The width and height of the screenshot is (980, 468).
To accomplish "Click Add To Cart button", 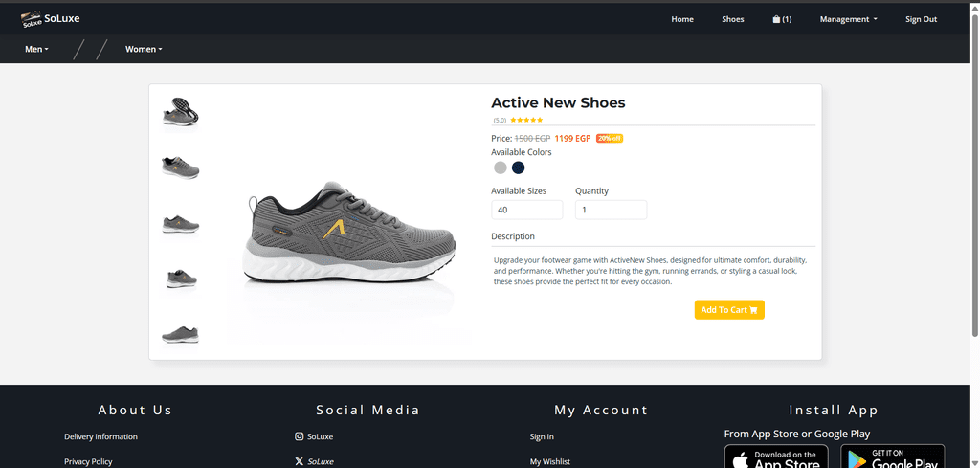I will (729, 309).
